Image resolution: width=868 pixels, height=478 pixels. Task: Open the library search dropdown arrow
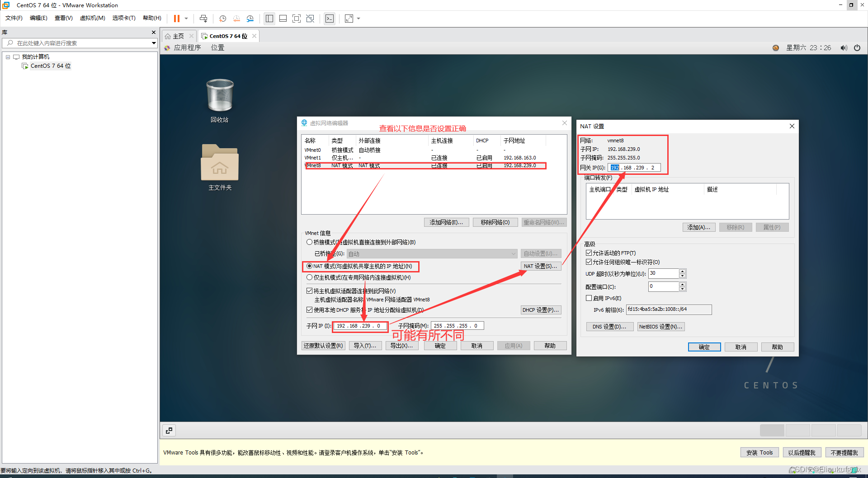[x=154, y=43]
